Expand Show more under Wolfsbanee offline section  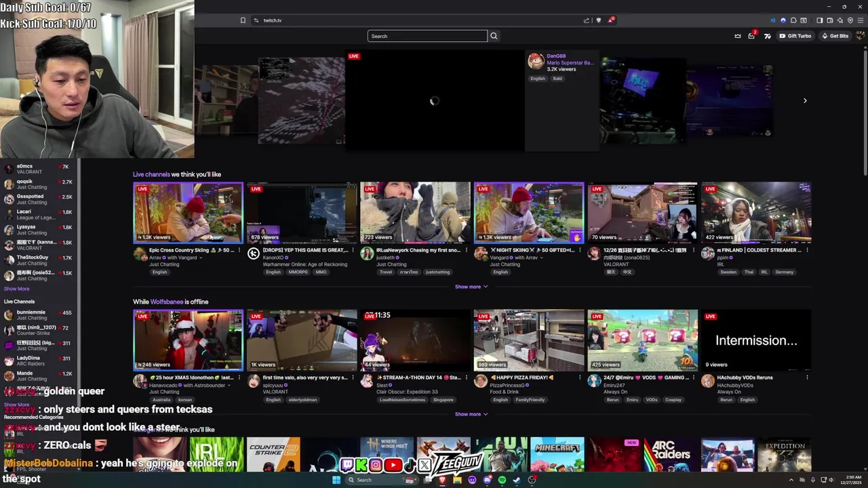click(x=471, y=414)
